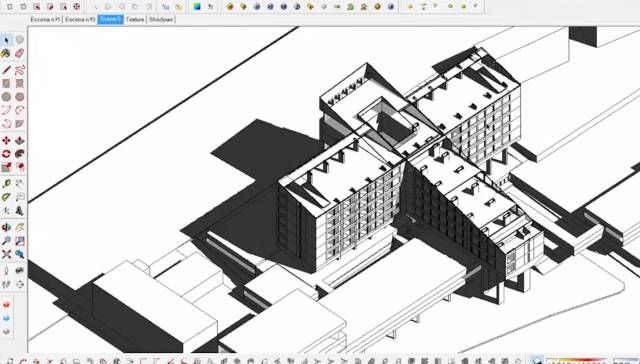Select the Freehand squiggle tool

tap(20, 70)
